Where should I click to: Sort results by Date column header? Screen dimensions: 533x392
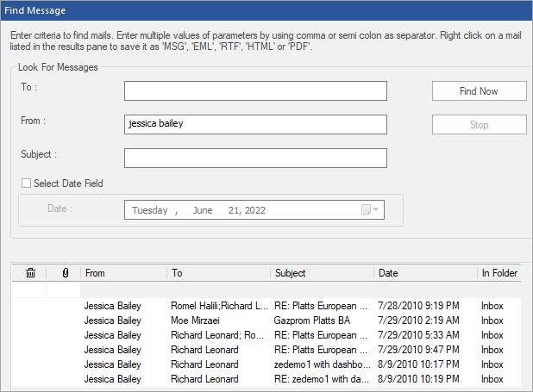tap(425, 273)
